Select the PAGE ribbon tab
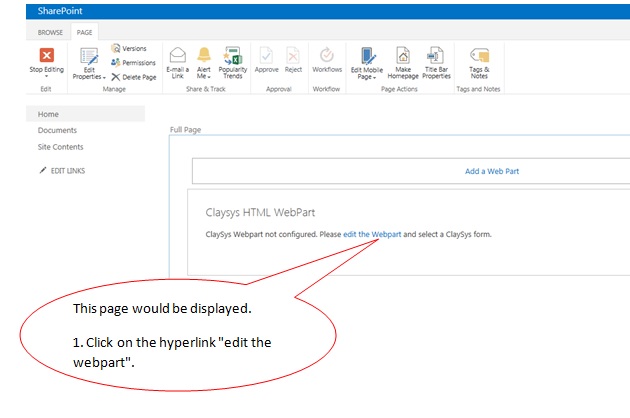 [x=84, y=32]
